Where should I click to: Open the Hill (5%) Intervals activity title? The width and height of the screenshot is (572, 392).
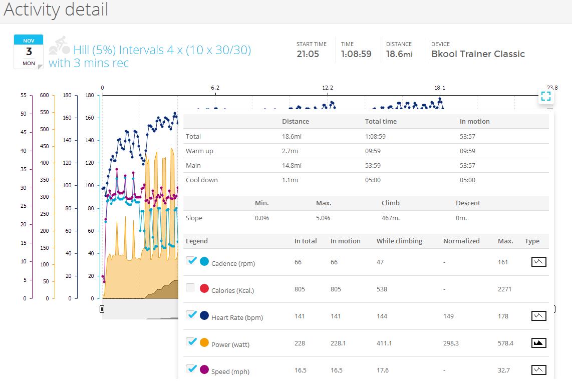click(x=150, y=56)
